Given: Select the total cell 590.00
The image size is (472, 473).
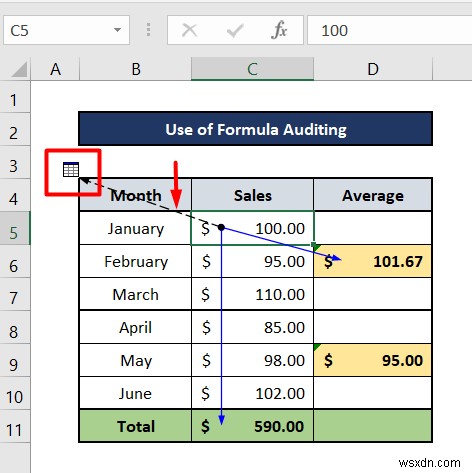Looking at the screenshot, I should point(252,426).
